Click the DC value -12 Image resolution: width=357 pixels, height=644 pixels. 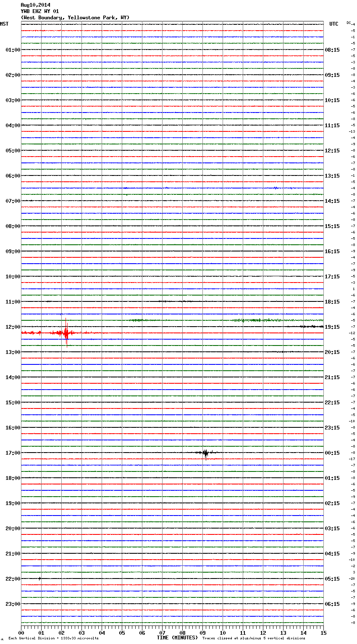[x=352, y=333]
